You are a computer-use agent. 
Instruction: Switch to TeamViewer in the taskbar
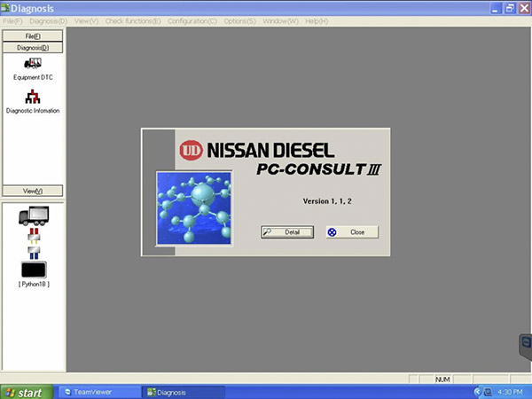97,391
